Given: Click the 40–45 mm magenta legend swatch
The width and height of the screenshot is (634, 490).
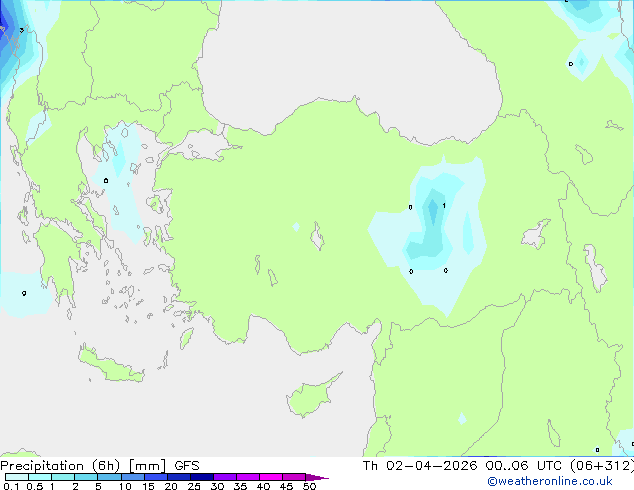Looking at the screenshot, I should coord(271,477).
